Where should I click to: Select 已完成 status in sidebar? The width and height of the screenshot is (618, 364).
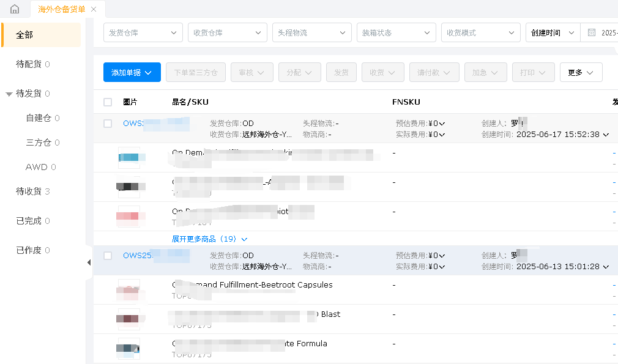coord(29,221)
